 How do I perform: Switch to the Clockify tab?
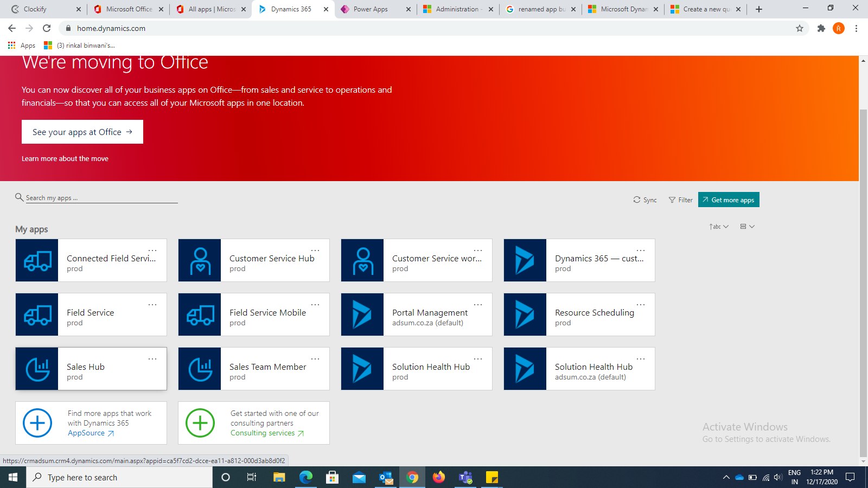44,9
